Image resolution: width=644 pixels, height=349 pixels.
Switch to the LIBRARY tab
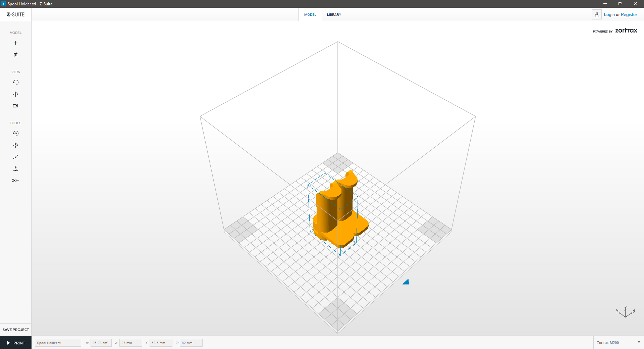[x=334, y=15]
